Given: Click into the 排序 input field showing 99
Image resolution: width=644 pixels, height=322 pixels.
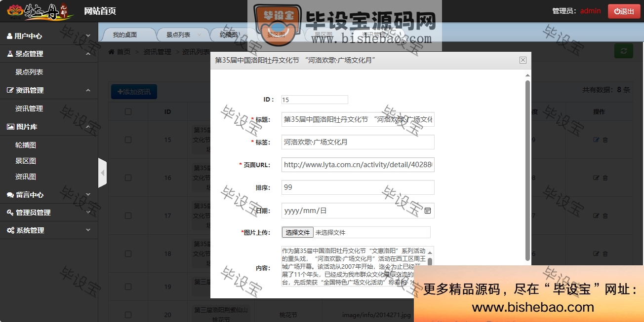Looking at the screenshot, I should tap(358, 187).
